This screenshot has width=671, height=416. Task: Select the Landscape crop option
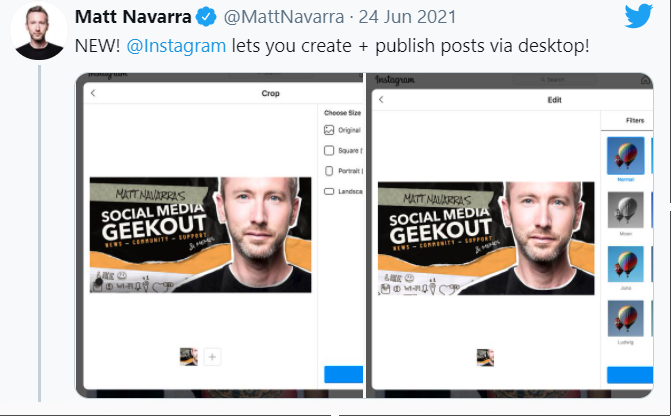343,191
